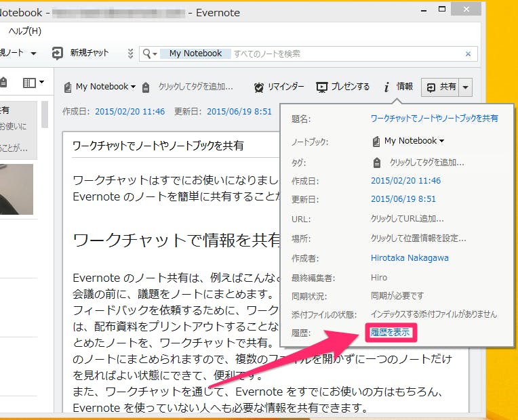Click the 更新日 date in note header
The image size is (518, 420).
(239, 112)
